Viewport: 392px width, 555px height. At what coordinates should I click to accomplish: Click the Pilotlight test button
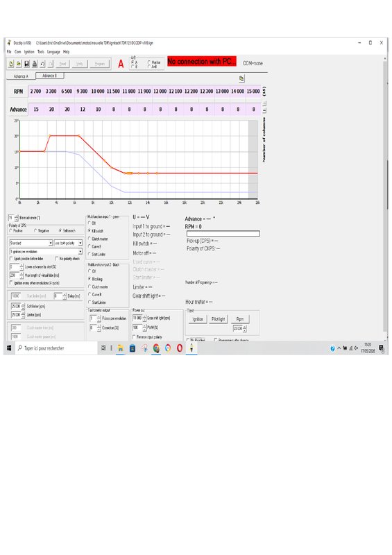tap(218, 319)
